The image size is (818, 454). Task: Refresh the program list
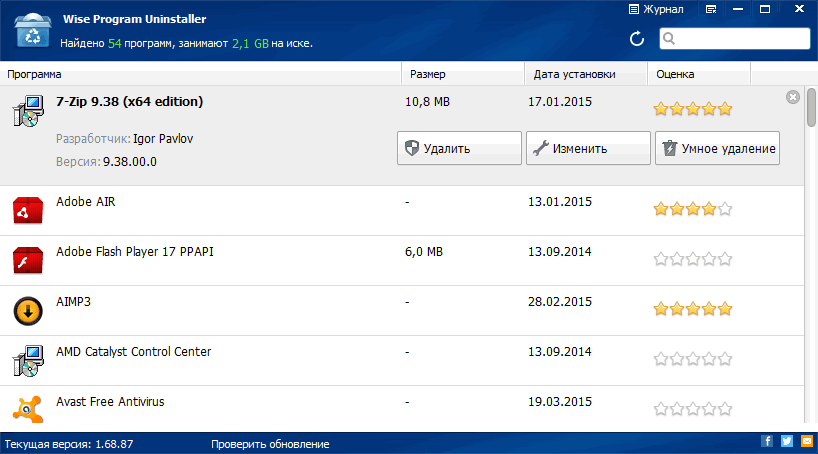tap(636, 39)
